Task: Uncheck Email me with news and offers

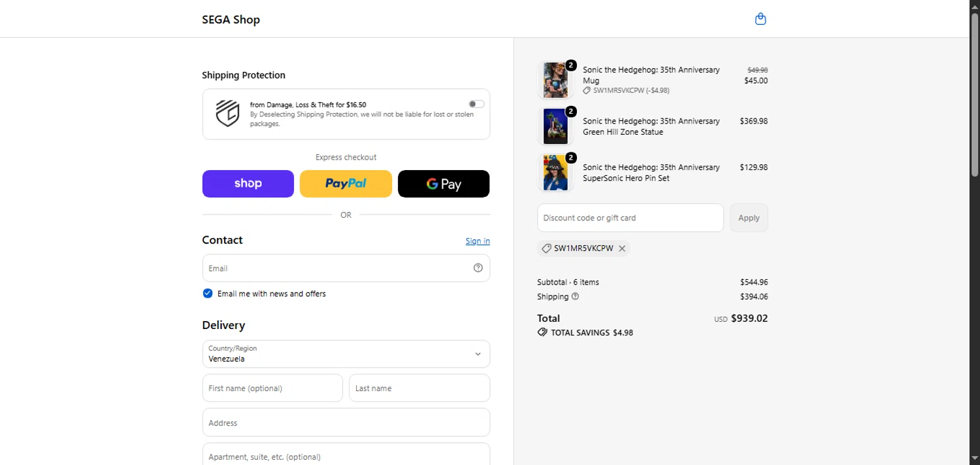Action: tap(208, 294)
